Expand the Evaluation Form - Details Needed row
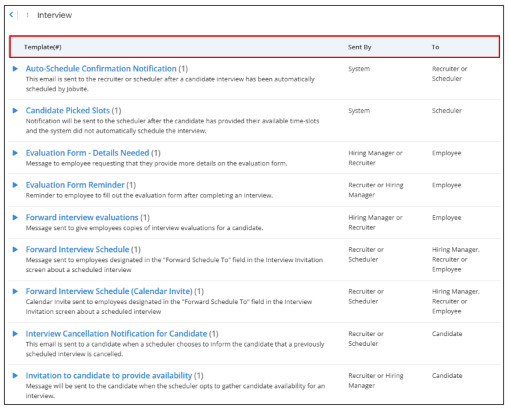Image resolution: width=509 pixels, height=409 pixels. click(x=15, y=153)
